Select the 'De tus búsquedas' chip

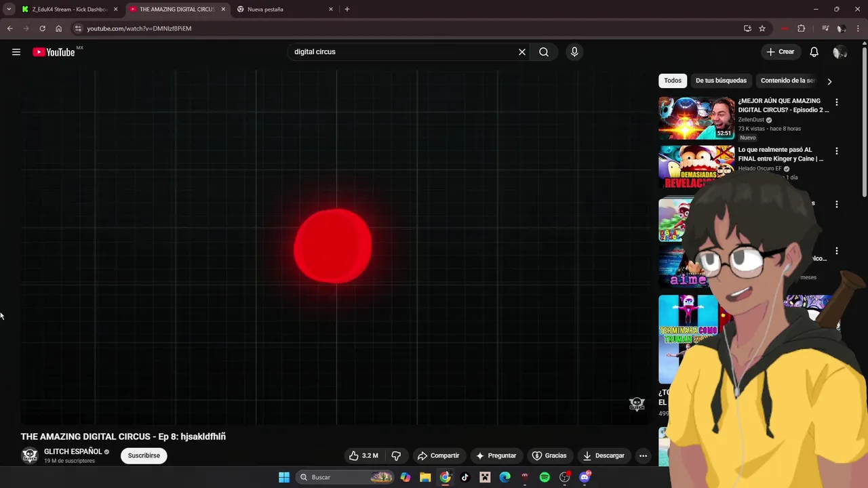(x=721, y=81)
